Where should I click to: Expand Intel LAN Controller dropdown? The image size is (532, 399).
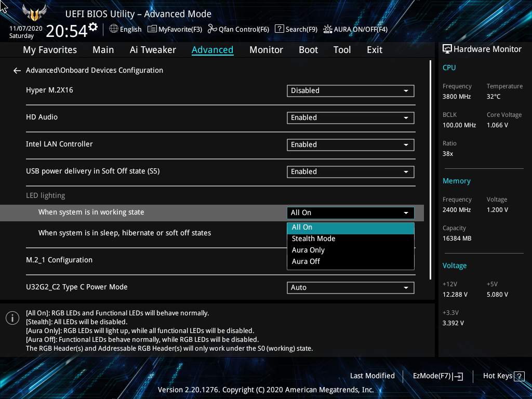click(x=350, y=144)
